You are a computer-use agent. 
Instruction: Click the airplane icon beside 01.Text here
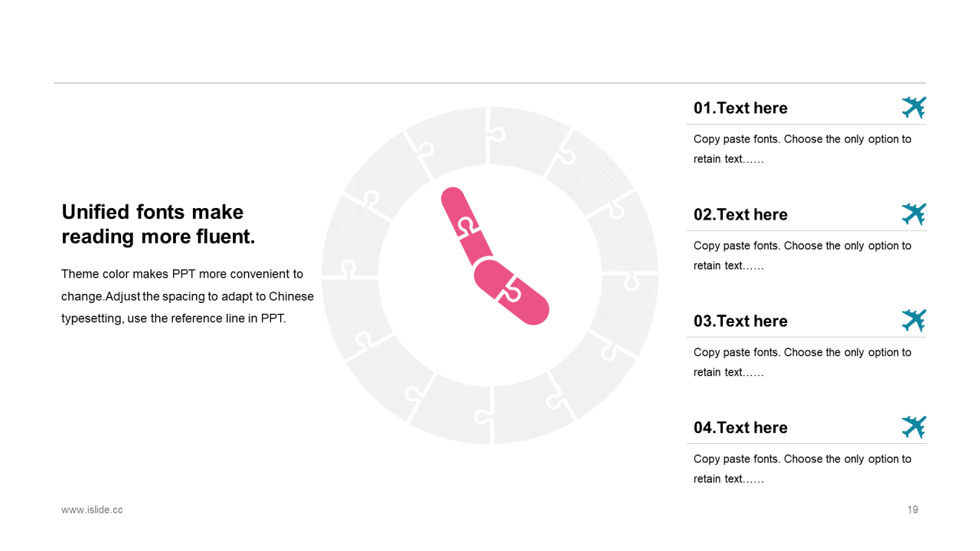coord(913,108)
